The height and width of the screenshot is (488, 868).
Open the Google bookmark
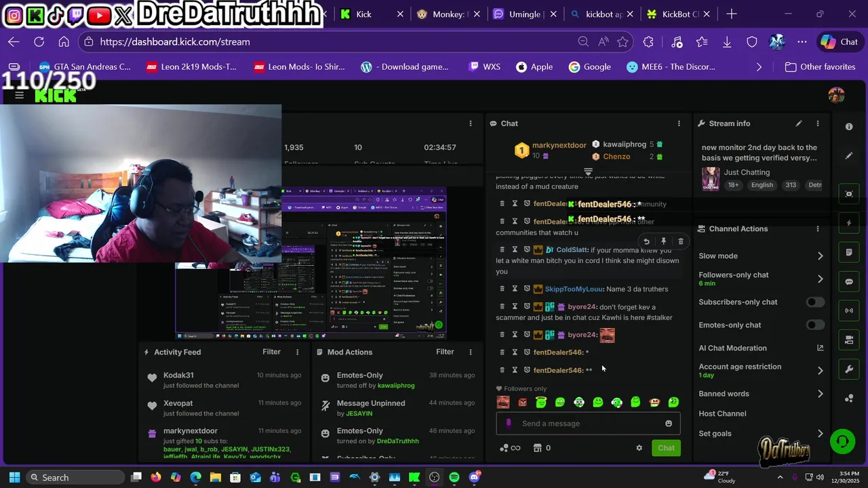pos(589,67)
